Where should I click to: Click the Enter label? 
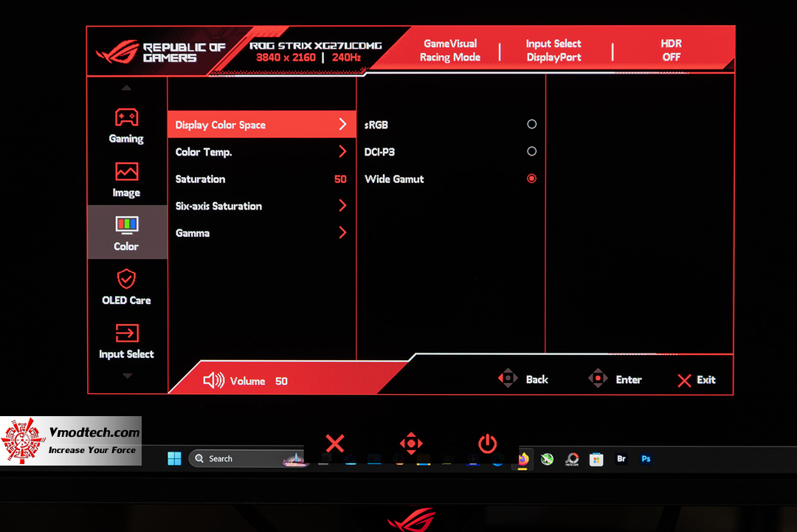point(629,379)
